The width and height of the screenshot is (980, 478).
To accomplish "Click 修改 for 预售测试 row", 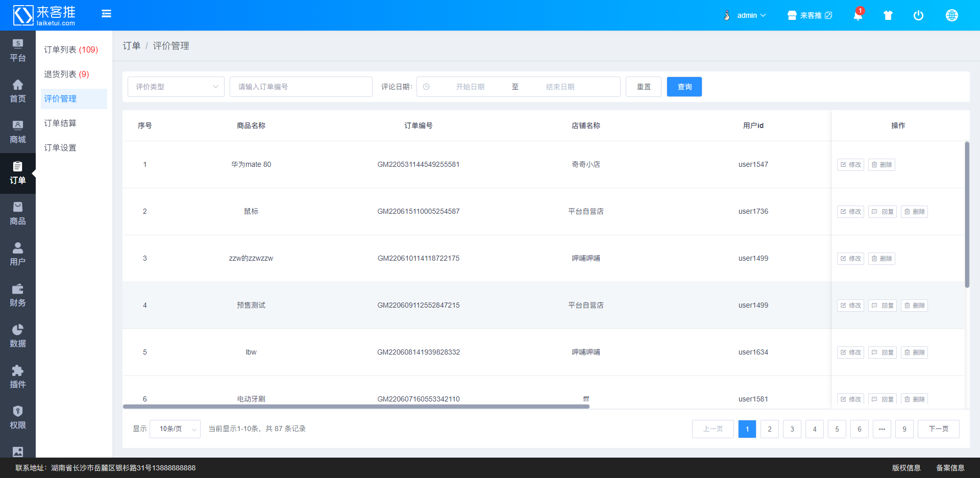I will tap(850, 306).
